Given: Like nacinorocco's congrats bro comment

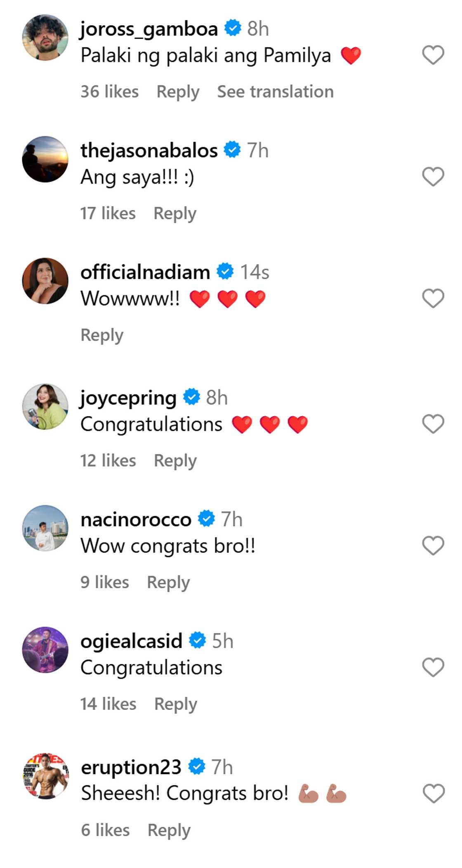Looking at the screenshot, I should point(433,546).
